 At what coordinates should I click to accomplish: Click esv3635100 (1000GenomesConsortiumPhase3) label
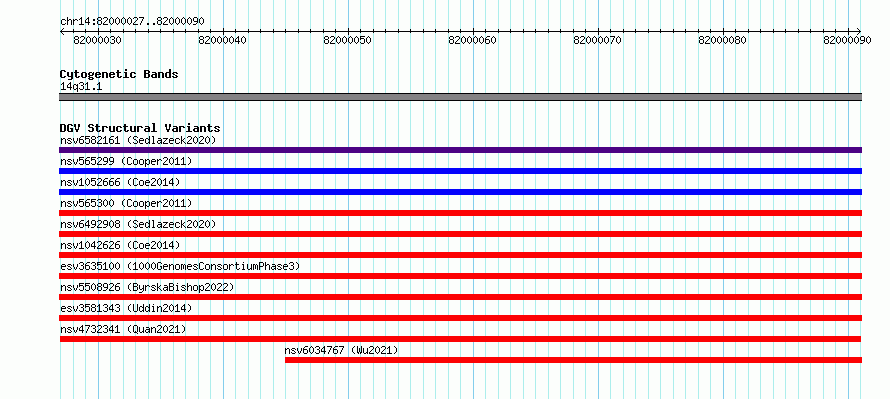[x=180, y=266]
